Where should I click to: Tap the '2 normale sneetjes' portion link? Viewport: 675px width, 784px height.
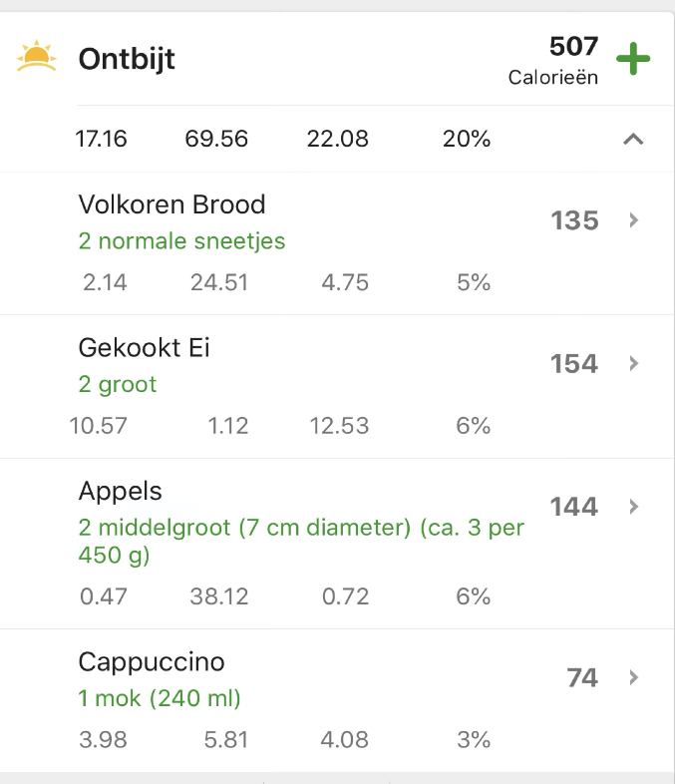pos(181,241)
